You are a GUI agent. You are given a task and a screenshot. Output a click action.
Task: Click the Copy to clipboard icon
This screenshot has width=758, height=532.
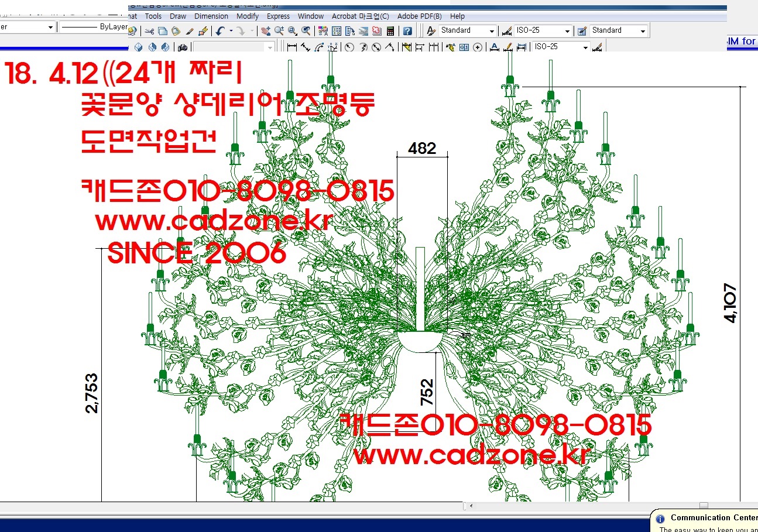(x=163, y=31)
